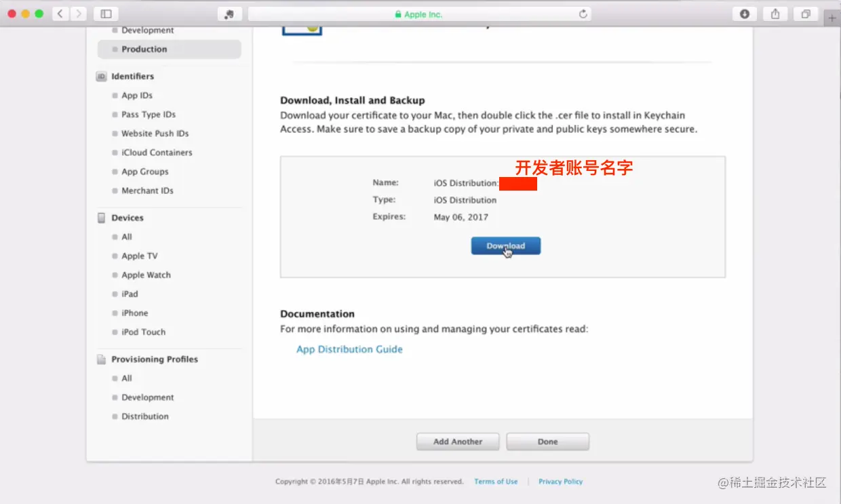Screen dimensions: 841x504
Task: Open App IDs in the sidebar
Action: click(137, 96)
